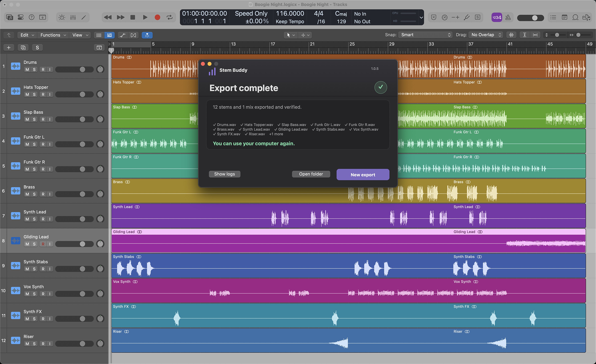Click New export in Stem Buddy

[363, 175]
